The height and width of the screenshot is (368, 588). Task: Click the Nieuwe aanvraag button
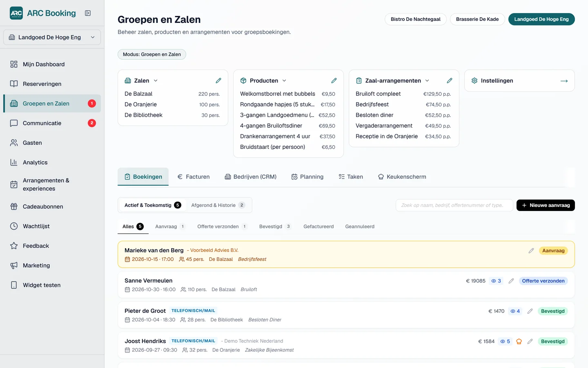(546, 205)
